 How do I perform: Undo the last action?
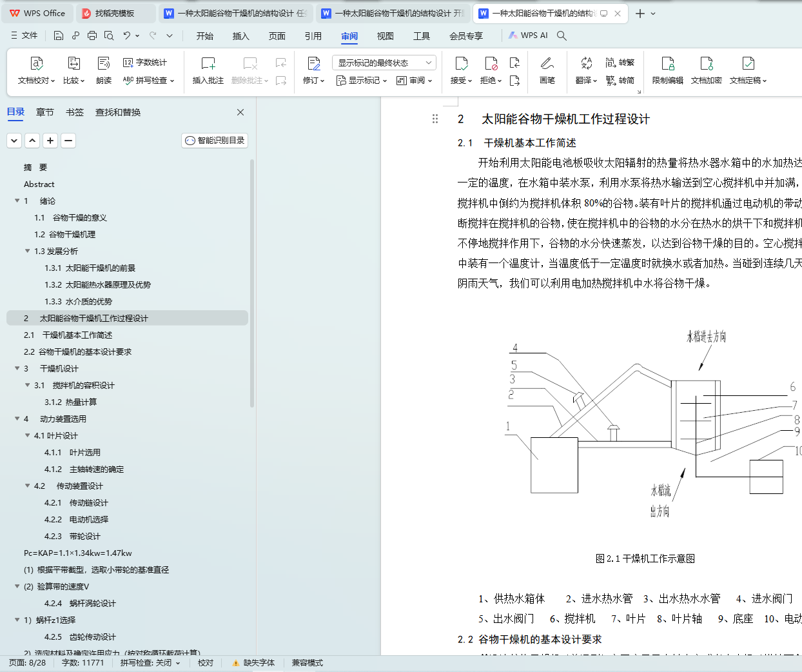point(127,36)
